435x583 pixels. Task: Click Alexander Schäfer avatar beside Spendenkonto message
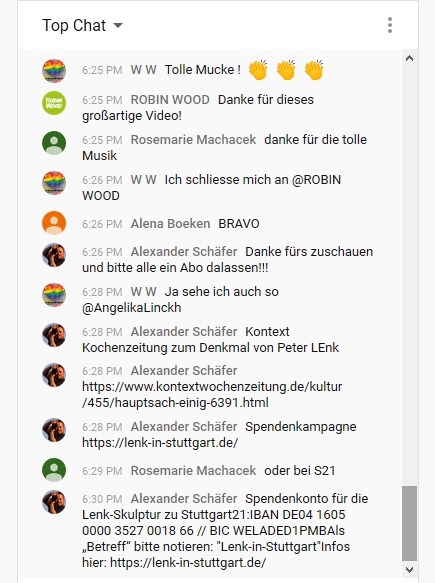[x=54, y=502]
